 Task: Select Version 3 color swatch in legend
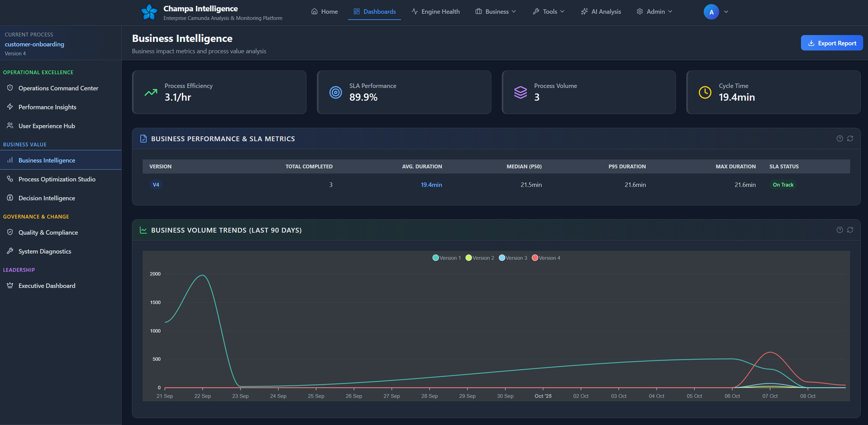click(x=502, y=258)
